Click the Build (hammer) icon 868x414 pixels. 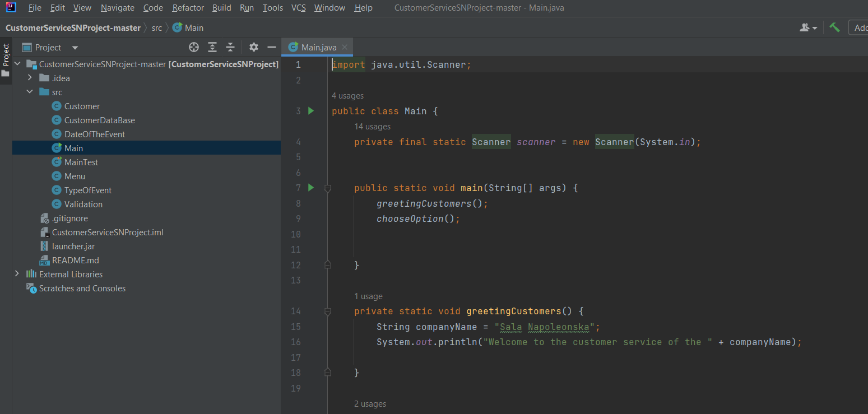(x=834, y=27)
